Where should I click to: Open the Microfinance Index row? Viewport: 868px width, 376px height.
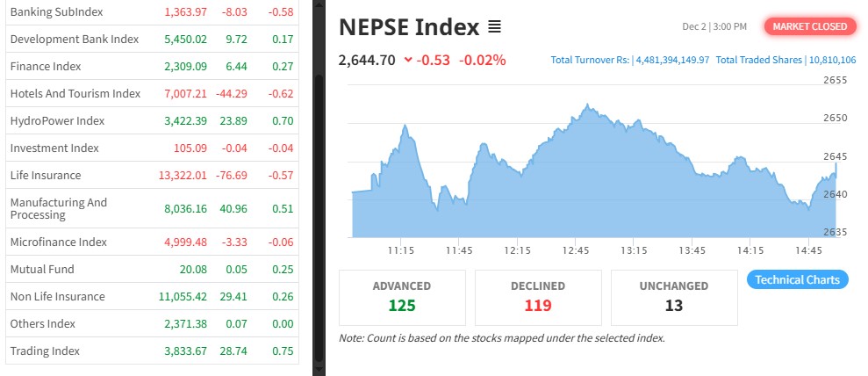(59, 242)
